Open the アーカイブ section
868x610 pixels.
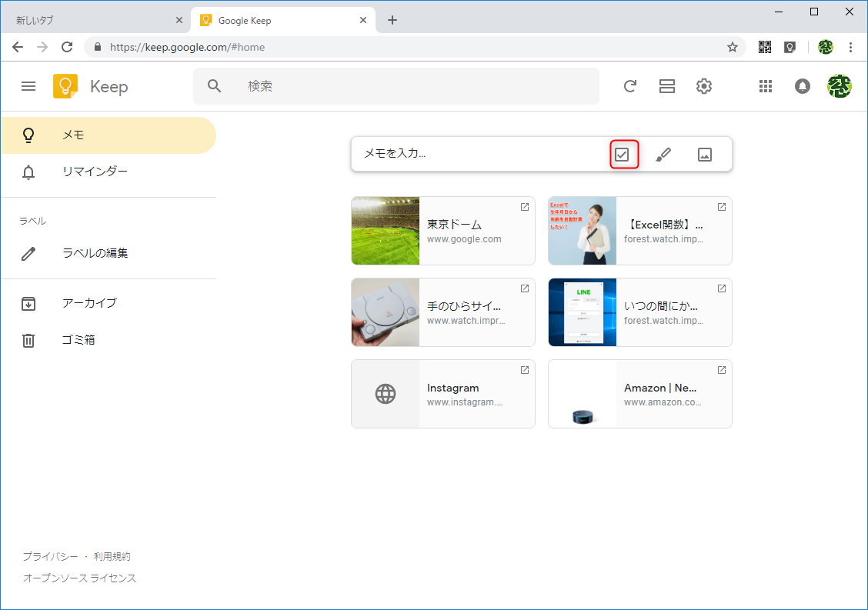click(88, 303)
